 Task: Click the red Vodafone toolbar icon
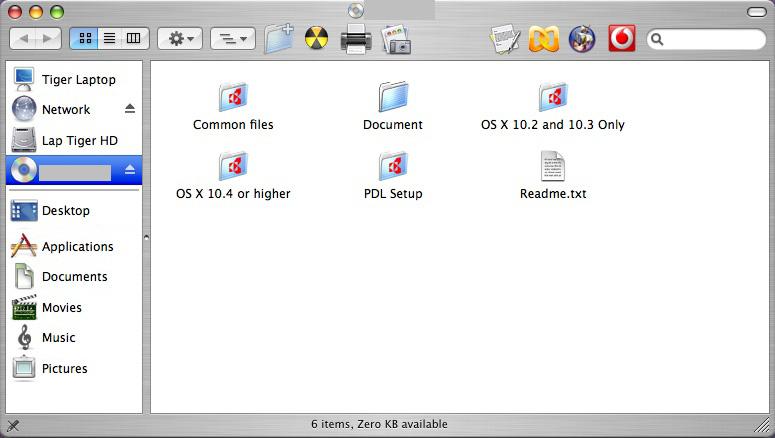[x=621, y=39]
